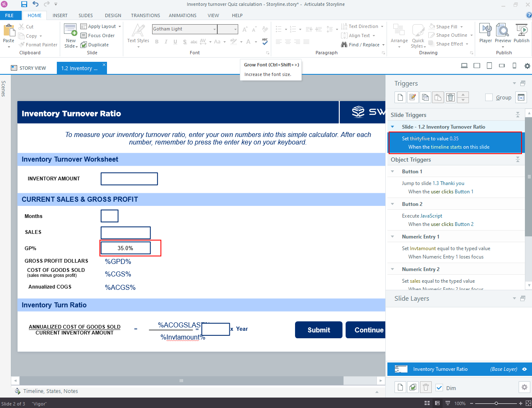Open the INSERT ribbon tab
This screenshot has height=408, width=532.
click(x=60, y=15)
